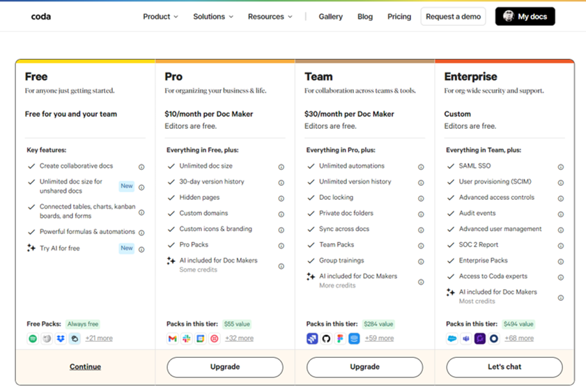This screenshot has height=392, width=586.
Task: Click the Slack pack icon in Pro tier
Action: 187,338
